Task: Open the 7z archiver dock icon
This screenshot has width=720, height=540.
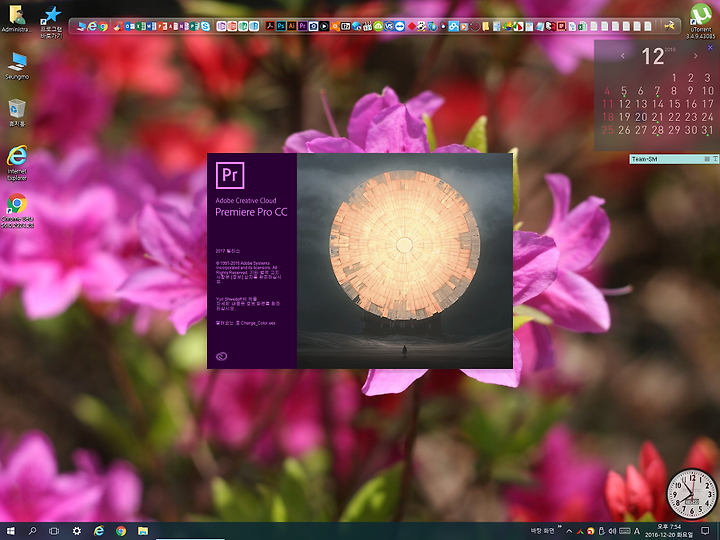Action: pyautogui.click(x=345, y=26)
